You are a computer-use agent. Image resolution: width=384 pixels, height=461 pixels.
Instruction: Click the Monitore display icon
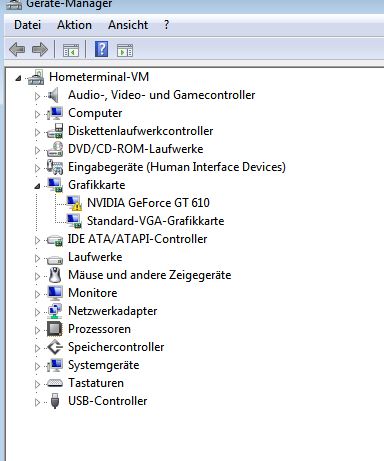point(55,293)
